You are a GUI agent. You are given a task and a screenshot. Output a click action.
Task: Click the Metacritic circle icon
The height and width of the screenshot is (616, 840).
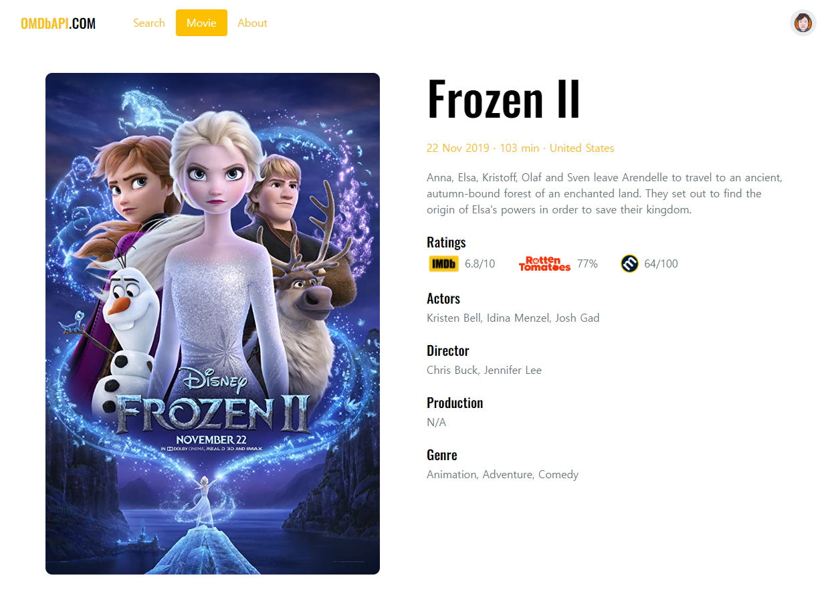click(x=629, y=264)
